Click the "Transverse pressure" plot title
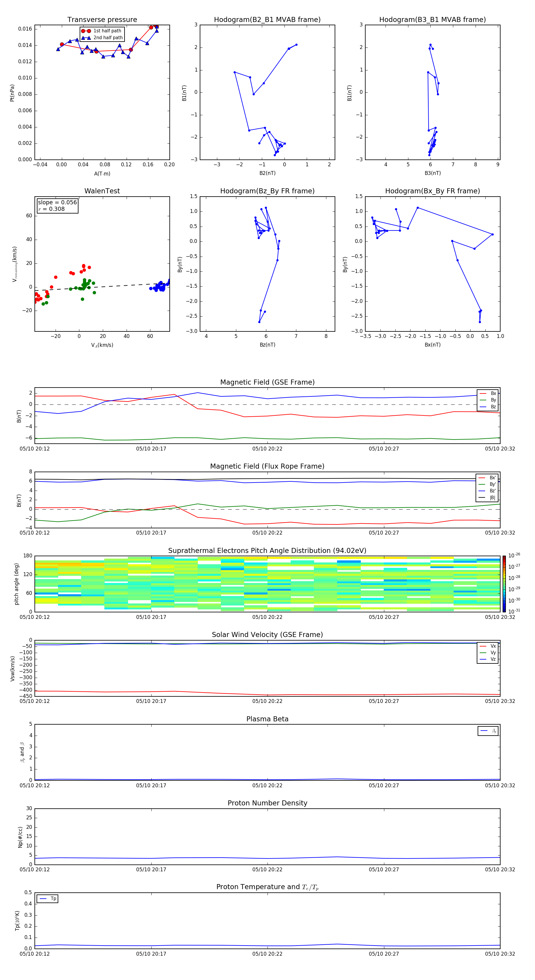Image resolution: width=535 pixels, height=980 pixels. (102, 20)
